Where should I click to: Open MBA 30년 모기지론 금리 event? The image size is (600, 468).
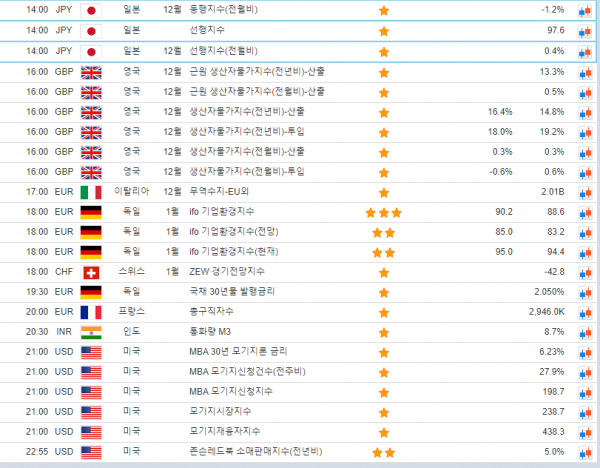point(238,352)
